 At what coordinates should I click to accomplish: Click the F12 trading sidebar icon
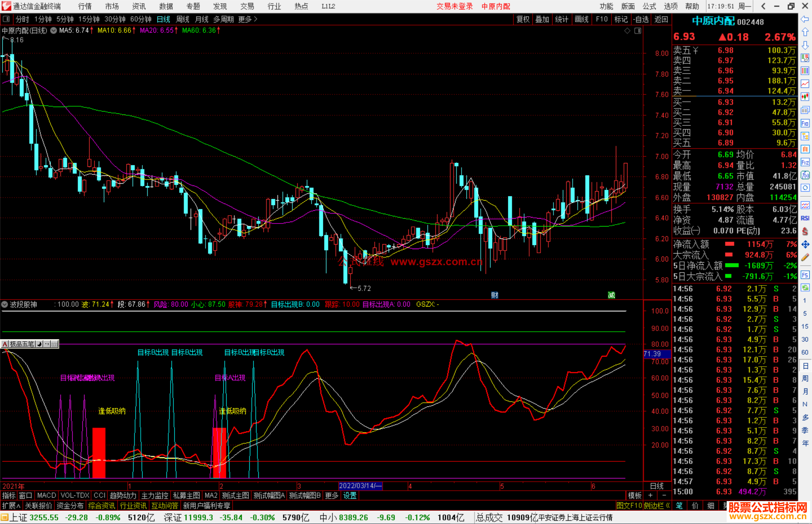pyautogui.click(x=805, y=162)
